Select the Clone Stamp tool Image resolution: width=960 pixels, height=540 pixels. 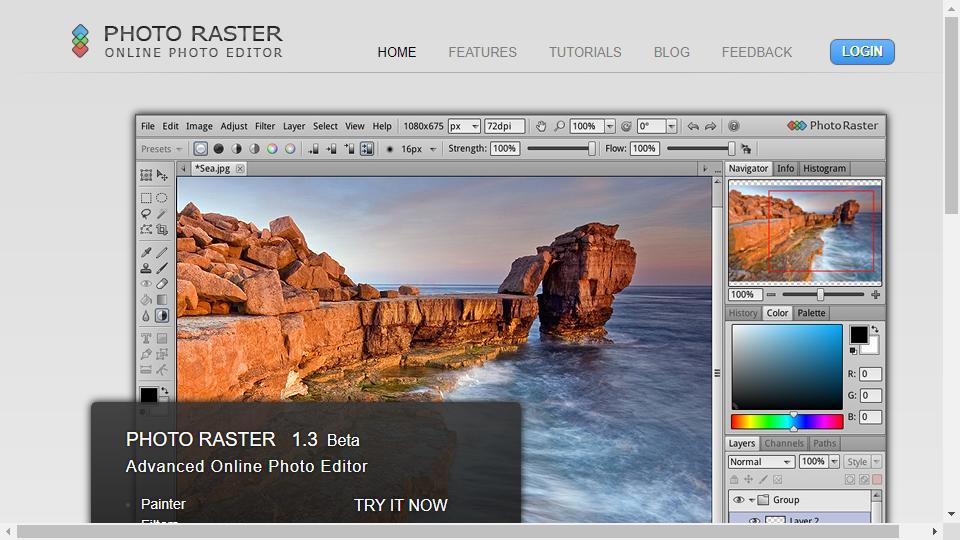point(146,268)
